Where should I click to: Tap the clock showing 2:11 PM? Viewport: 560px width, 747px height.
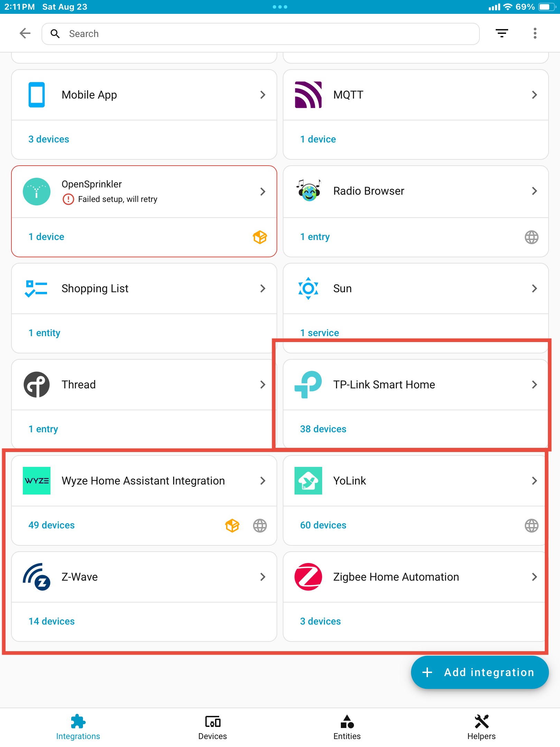[19, 7]
